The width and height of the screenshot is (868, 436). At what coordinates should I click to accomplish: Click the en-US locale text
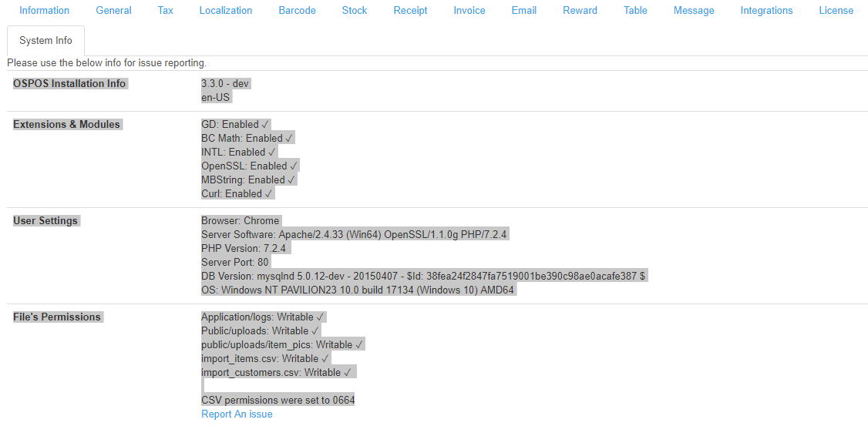216,97
